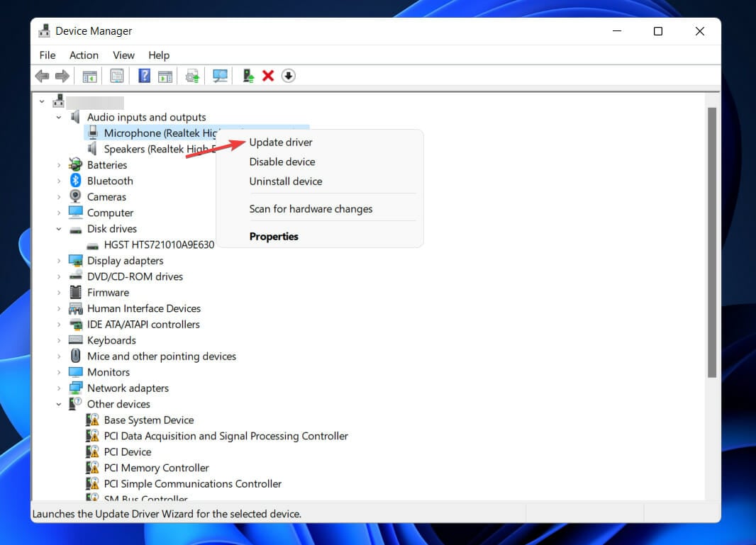The height and width of the screenshot is (545, 756).
Task: Click the Show/Hide Action Pane toolbar icon
Action: click(x=165, y=76)
